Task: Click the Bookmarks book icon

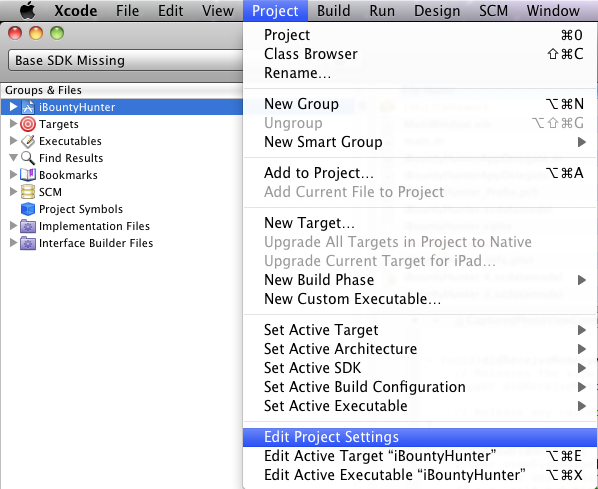Action: click(28, 175)
